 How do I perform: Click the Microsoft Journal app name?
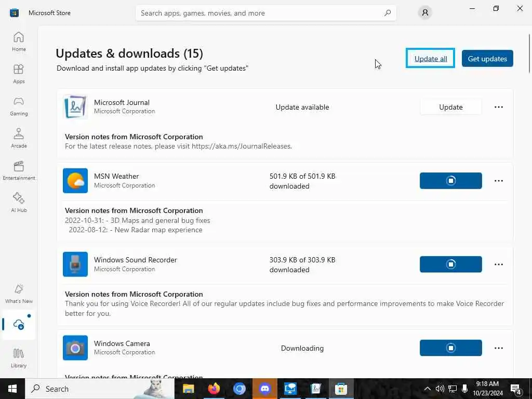122,102
